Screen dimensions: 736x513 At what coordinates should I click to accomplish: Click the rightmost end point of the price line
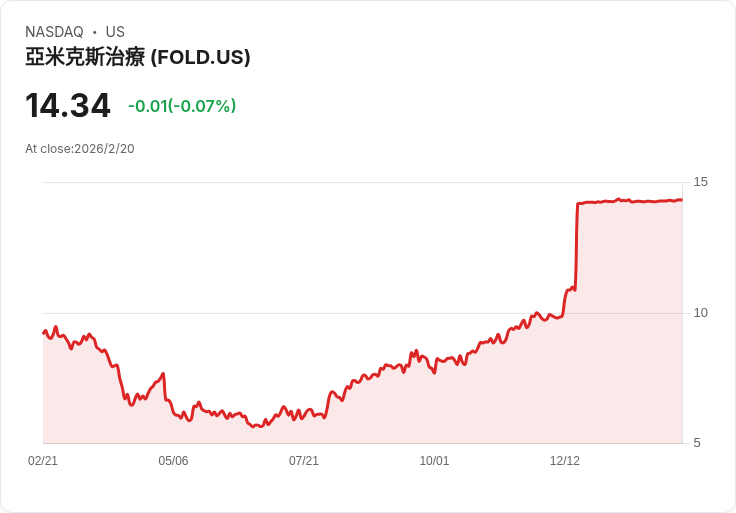pyautogui.click(x=681, y=200)
